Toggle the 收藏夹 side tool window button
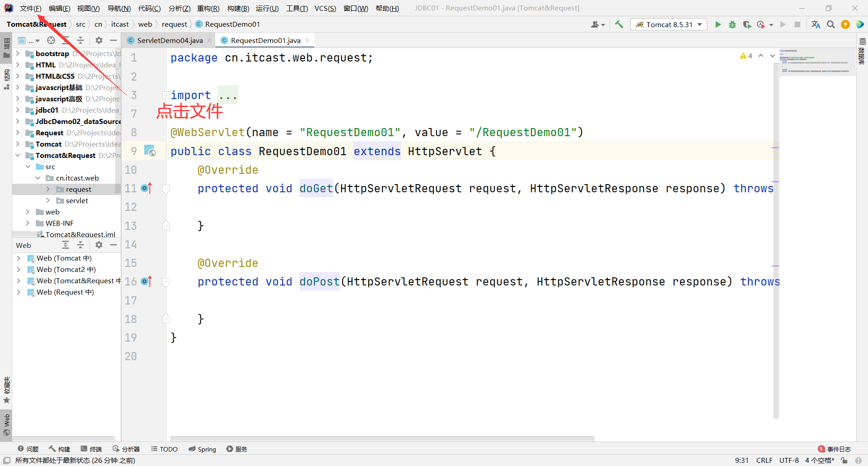The image size is (868, 466). tap(6, 390)
